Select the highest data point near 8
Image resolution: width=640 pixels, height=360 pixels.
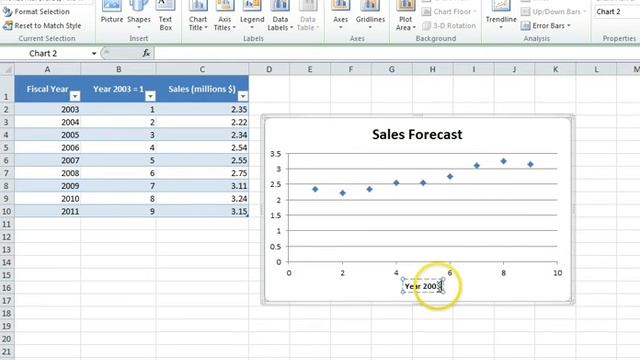coord(503,161)
